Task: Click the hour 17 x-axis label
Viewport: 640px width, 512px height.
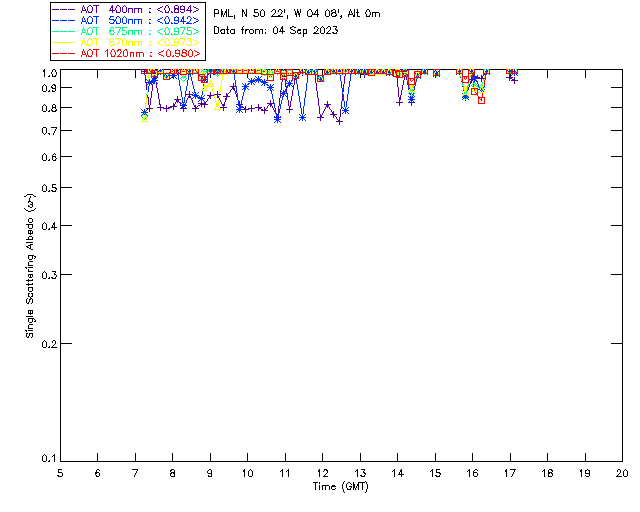Action: [510, 474]
